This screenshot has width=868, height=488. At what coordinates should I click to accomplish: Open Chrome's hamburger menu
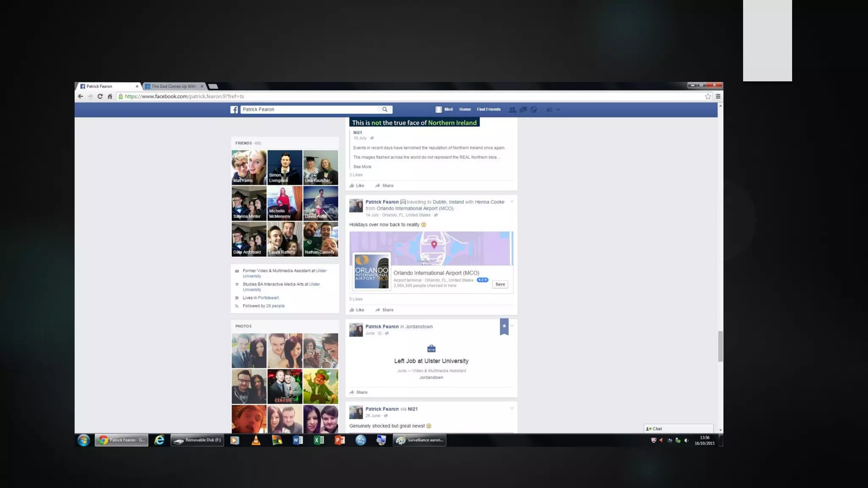[718, 97]
